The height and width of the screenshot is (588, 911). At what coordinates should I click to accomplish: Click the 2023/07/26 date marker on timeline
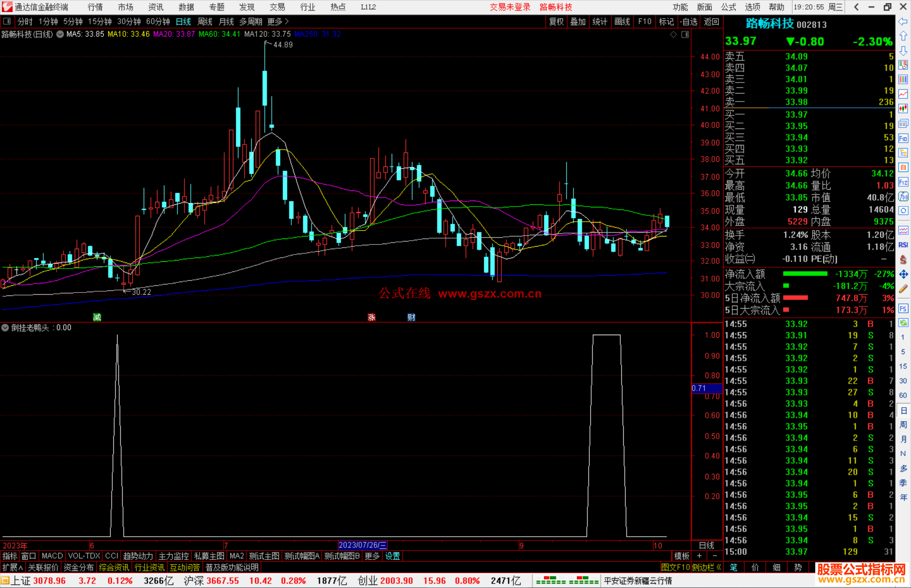362,545
